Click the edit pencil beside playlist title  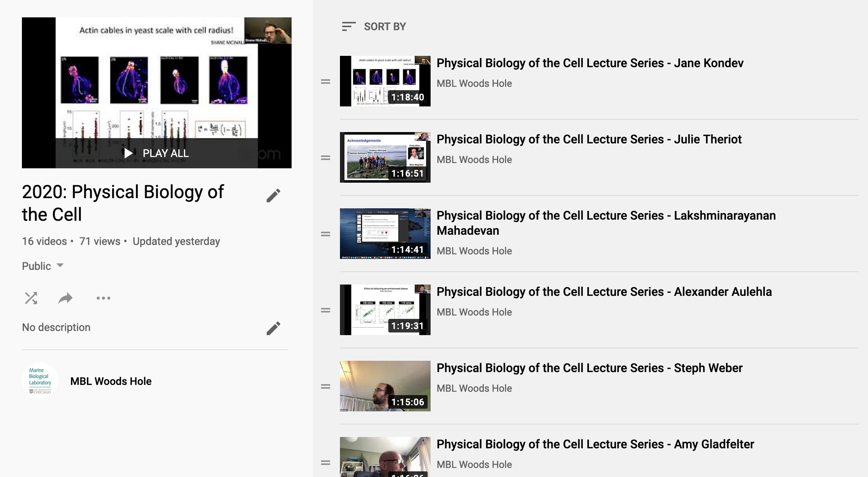[273, 195]
